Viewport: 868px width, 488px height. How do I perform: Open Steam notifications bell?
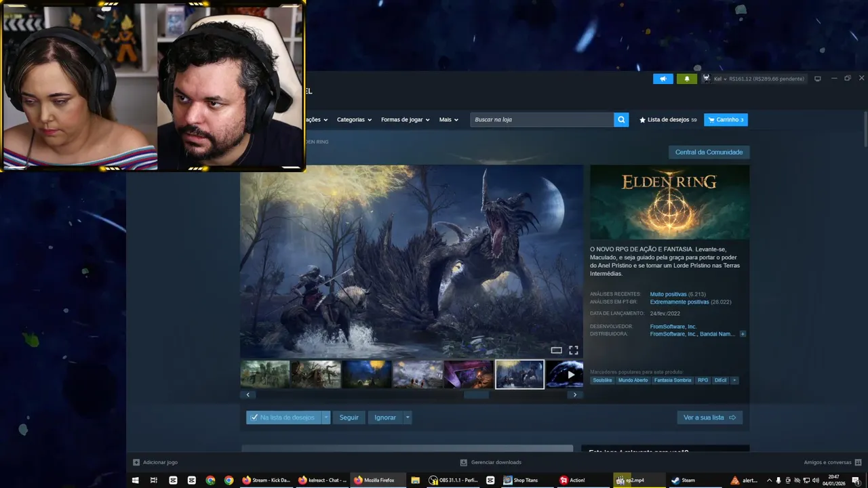click(686, 79)
